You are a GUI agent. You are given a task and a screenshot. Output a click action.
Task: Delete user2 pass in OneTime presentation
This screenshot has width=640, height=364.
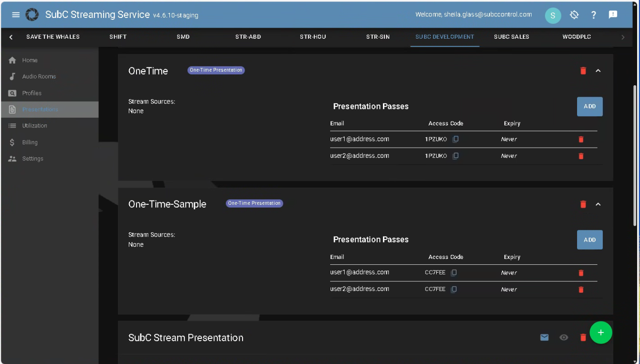point(581,156)
